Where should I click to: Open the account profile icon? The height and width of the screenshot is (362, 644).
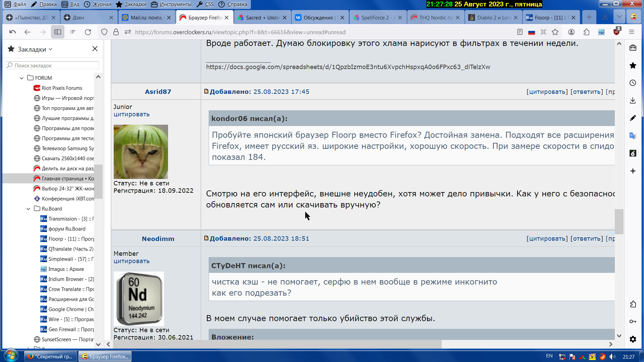(x=572, y=32)
